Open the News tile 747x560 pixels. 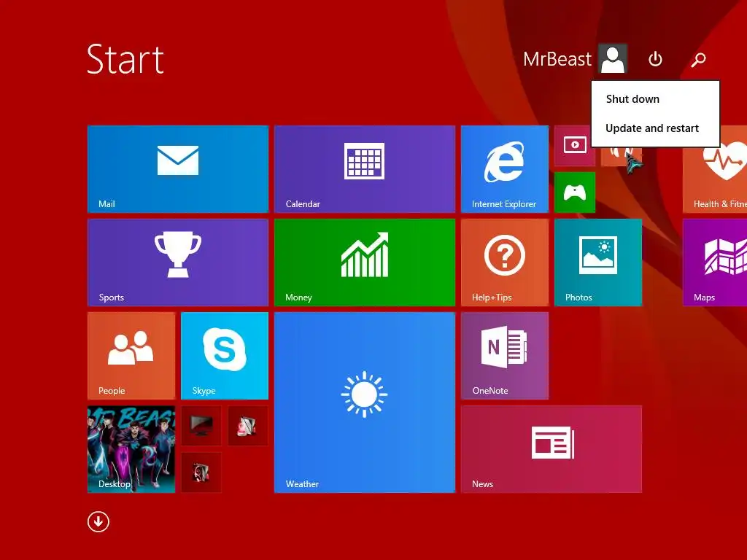[551, 449]
